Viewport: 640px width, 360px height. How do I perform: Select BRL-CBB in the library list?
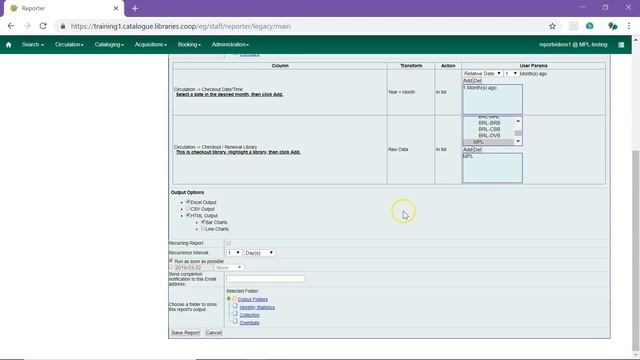click(489, 129)
